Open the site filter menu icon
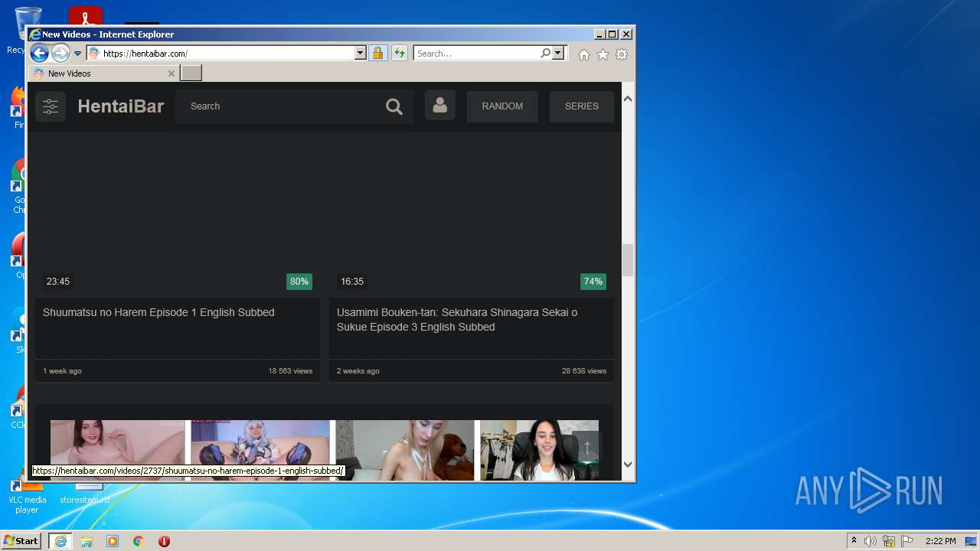 click(51, 106)
